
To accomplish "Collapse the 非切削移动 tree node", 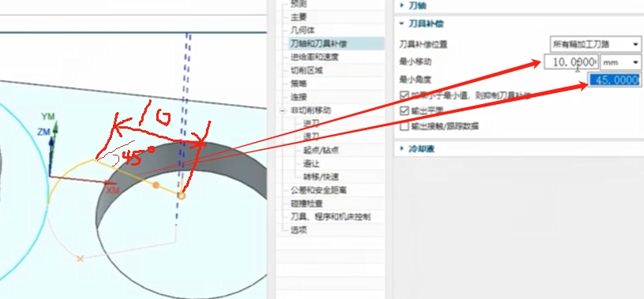I will pyautogui.click(x=283, y=110).
